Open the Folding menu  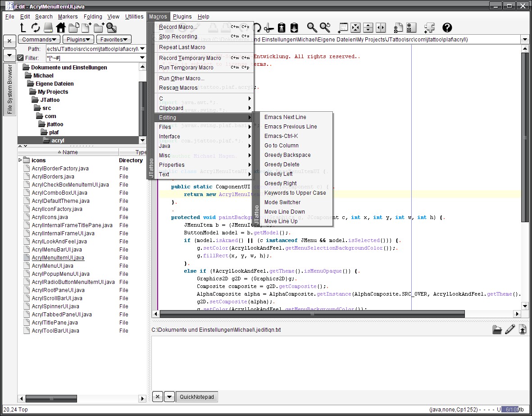(x=93, y=16)
